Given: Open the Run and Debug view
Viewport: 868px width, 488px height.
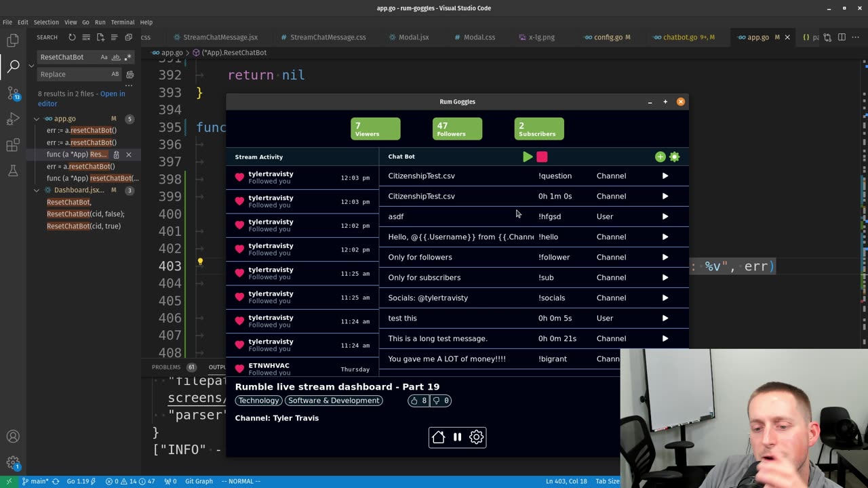Looking at the screenshot, I should point(13,119).
